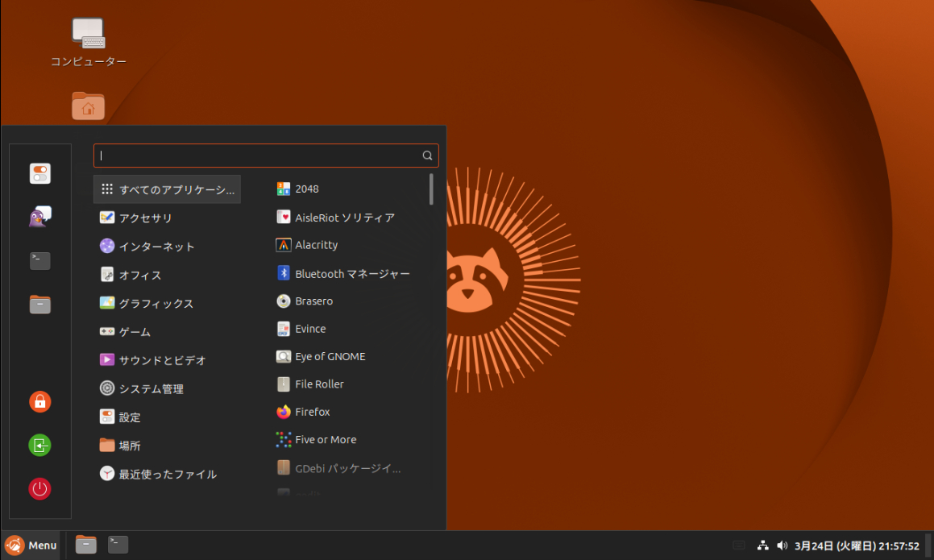
Task: Click the green logout icon in sidebar
Action: (x=39, y=445)
